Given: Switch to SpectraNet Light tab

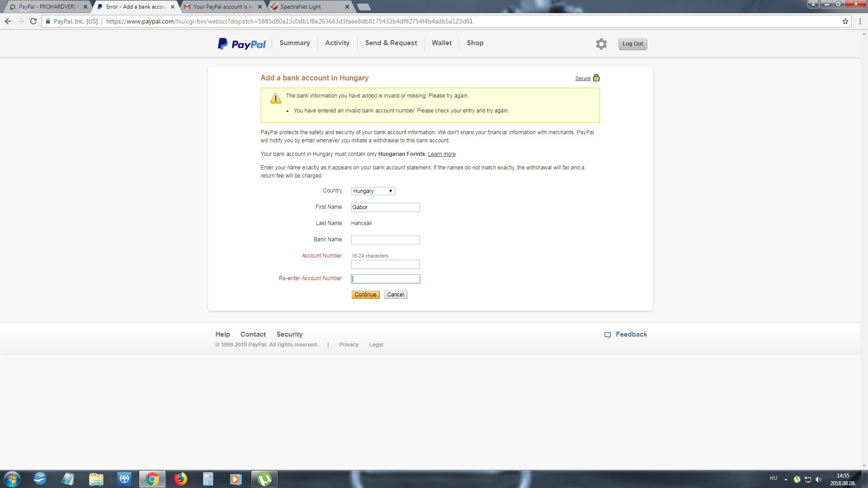Looking at the screenshot, I should [x=301, y=7].
